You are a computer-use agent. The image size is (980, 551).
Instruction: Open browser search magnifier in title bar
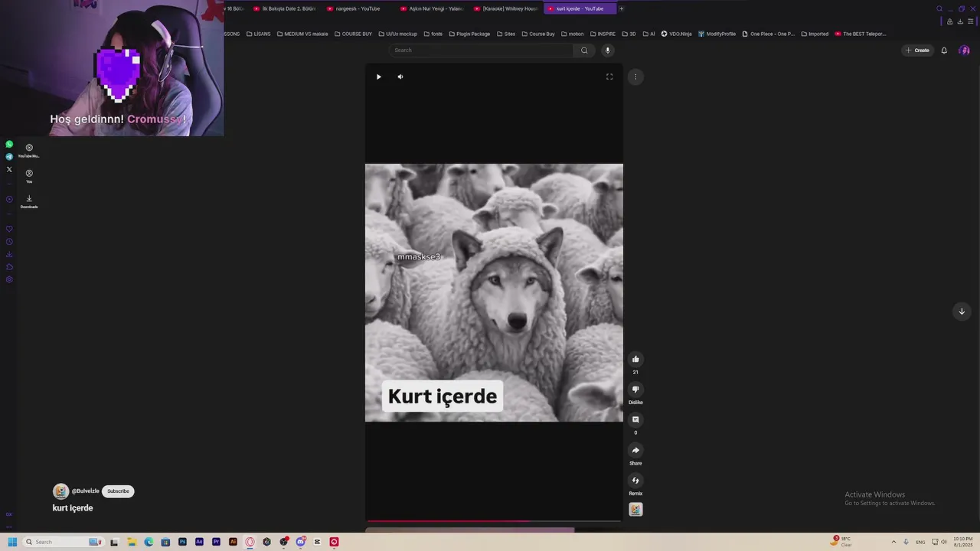point(939,9)
